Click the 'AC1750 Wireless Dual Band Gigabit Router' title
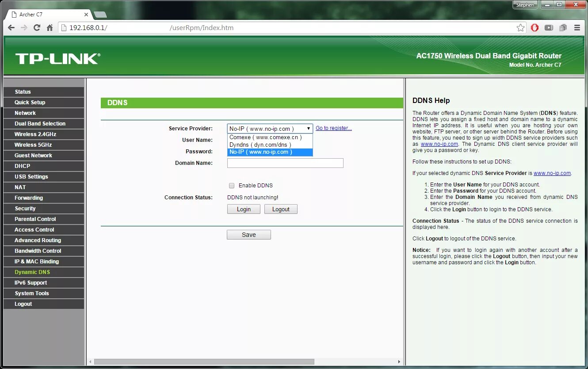588x369 pixels. pos(489,56)
